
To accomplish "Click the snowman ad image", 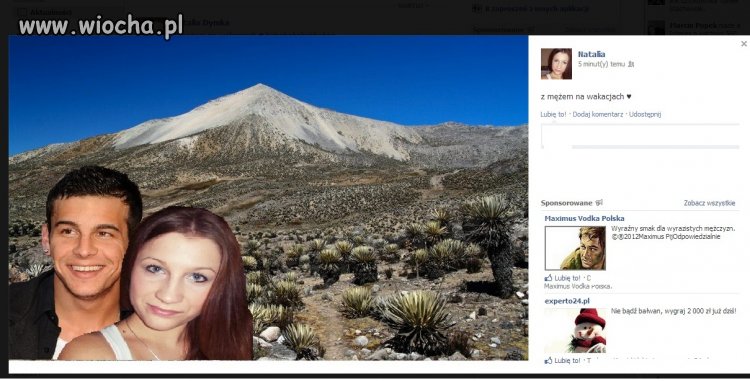I will (x=575, y=330).
